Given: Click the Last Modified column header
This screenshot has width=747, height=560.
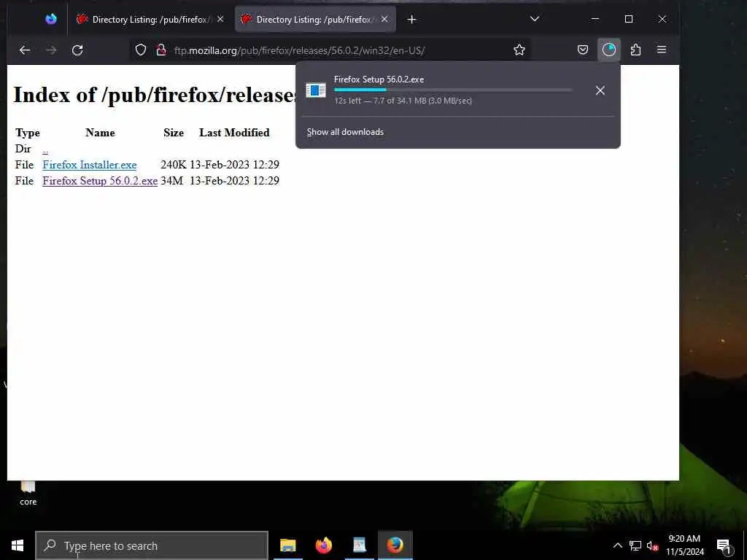Looking at the screenshot, I should click(234, 133).
